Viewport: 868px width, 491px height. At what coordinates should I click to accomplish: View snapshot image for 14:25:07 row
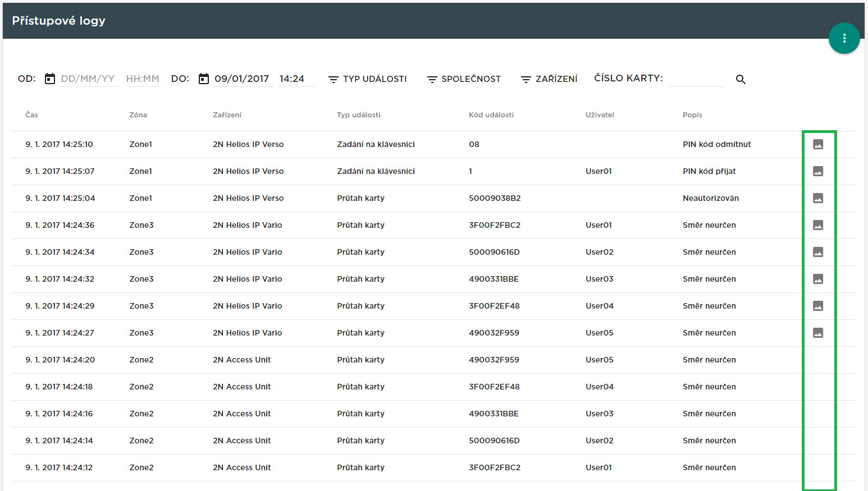(818, 171)
